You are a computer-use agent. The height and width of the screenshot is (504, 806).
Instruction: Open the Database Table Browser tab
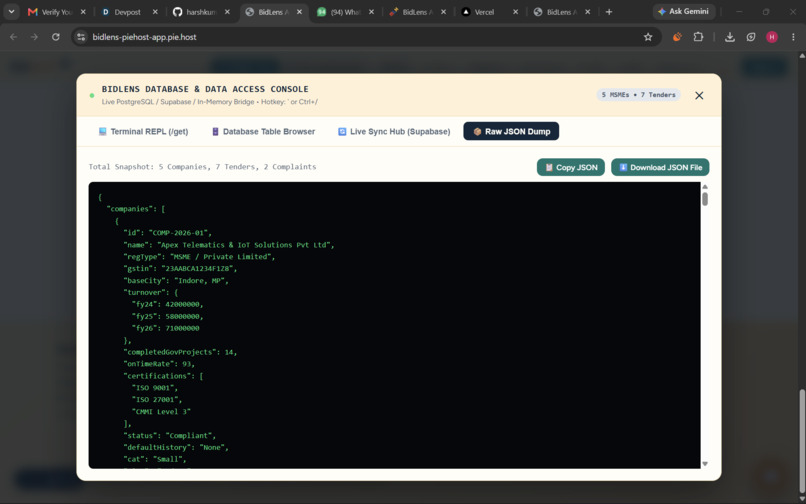tap(264, 132)
